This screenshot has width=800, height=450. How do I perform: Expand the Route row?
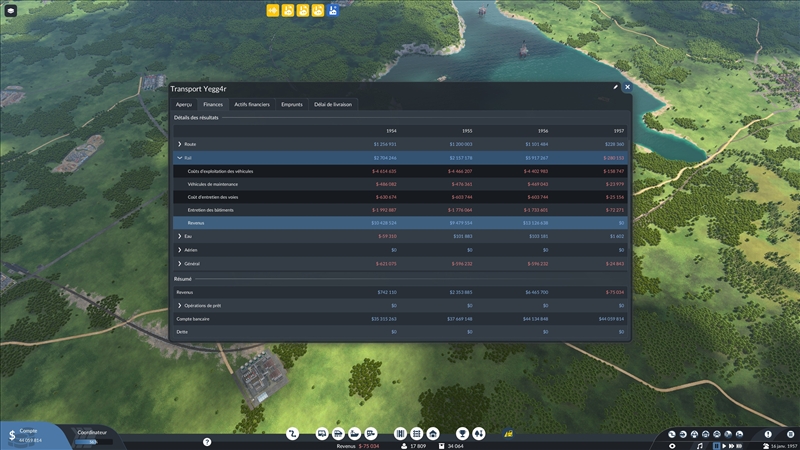point(180,144)
